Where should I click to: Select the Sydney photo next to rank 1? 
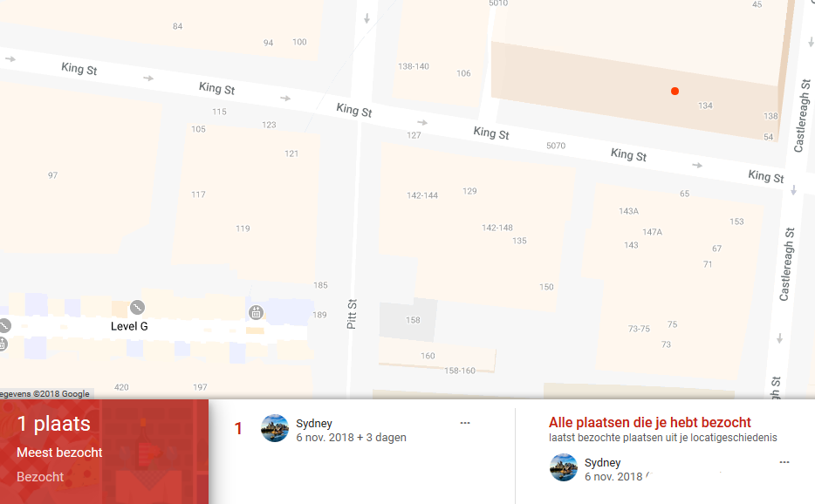point(275,428)
